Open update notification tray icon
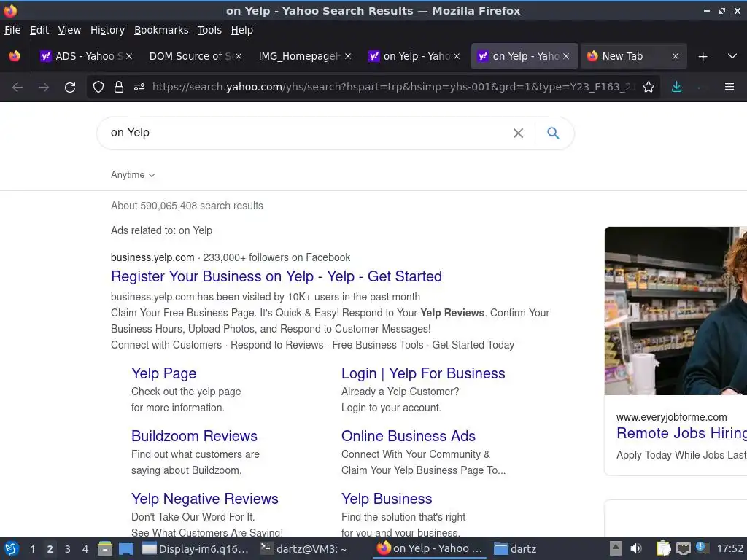The width and height of the screenshot is (747, 560). coord(701,548)
